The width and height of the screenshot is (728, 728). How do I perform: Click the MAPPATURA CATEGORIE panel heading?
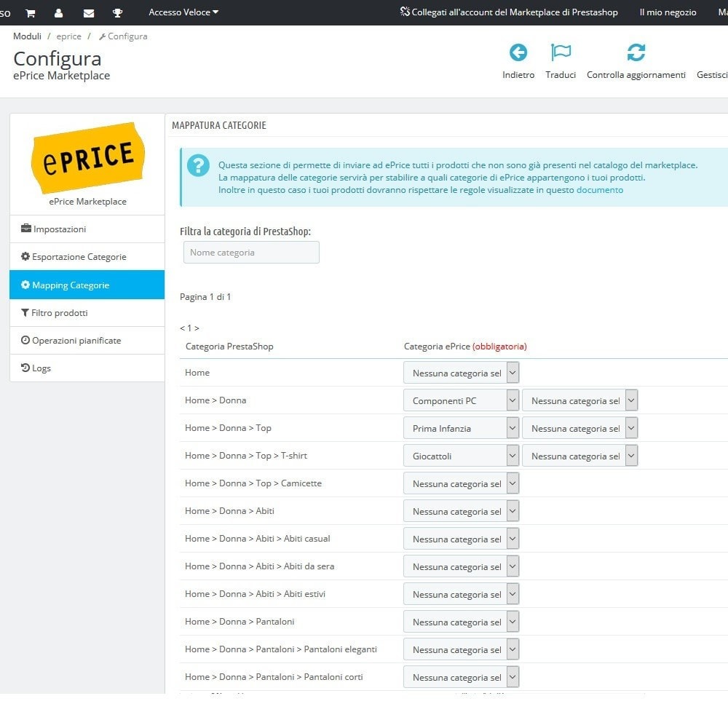pos(219,125)
